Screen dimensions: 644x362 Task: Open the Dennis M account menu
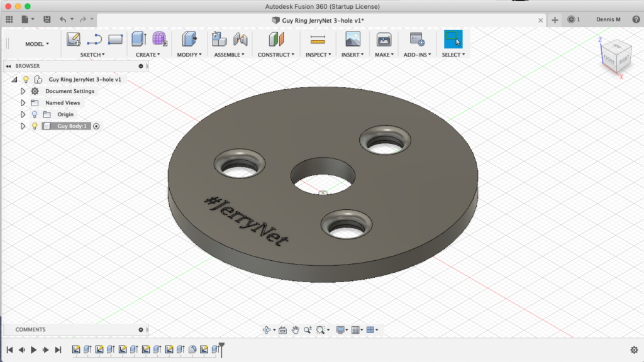click(608, 19)
